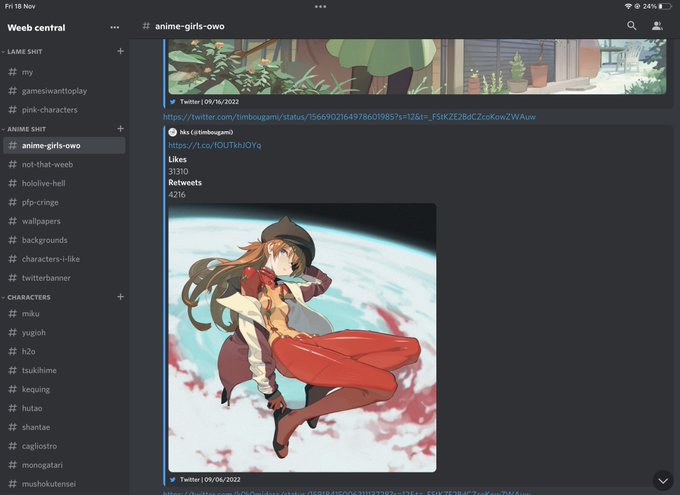This screenshot has width=680, height=495.
Task: Add a channel to CHARACTERS category
Action: point(121,297)
